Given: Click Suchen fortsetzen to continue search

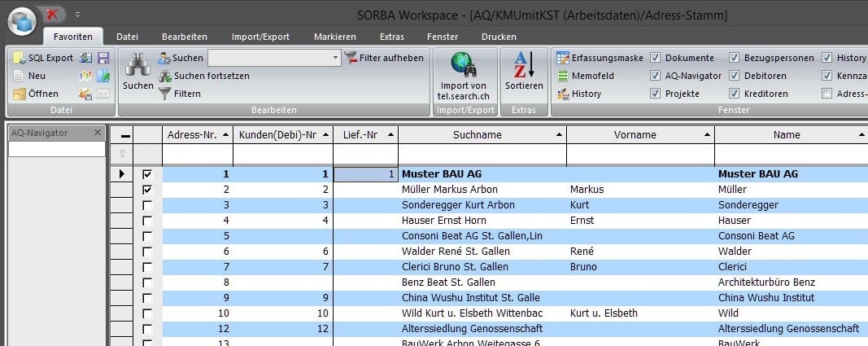Looking at the screenshot, I should click(x=203, y=76).
